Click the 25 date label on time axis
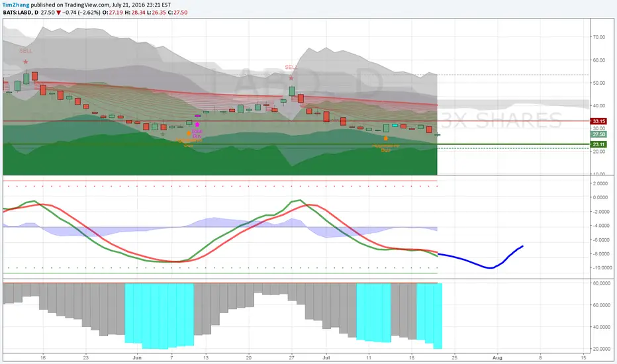Screen dimensions: 617x364 click(455, 357)
